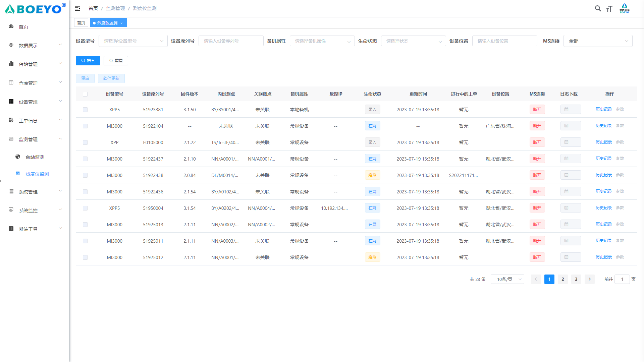Open 历史记录 link for device 51922438
This screenshot has width=644, height=362.
tap(603, 175)
